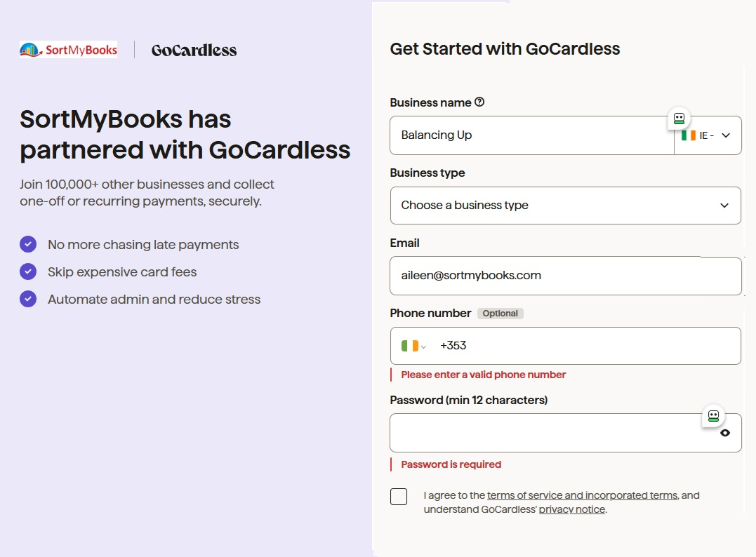Open the phone country code selector chevron
This screenshot has width=756, height=557.
(423, 347)
